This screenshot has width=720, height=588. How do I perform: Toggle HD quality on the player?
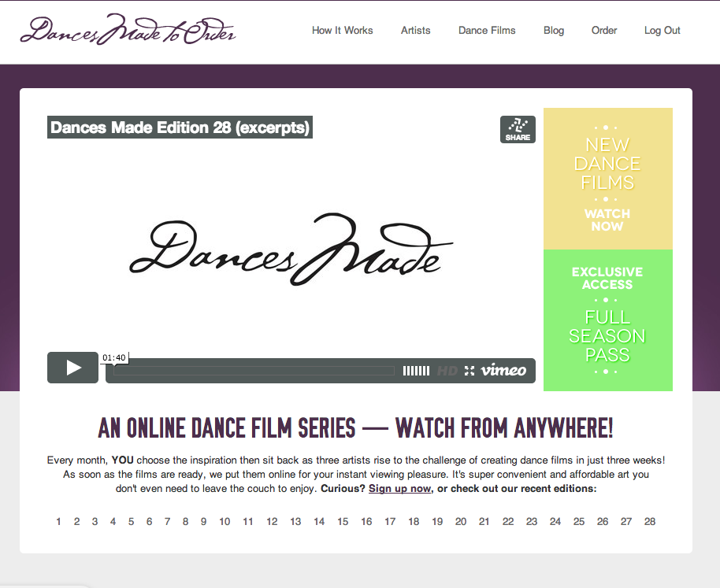point(447,371)
